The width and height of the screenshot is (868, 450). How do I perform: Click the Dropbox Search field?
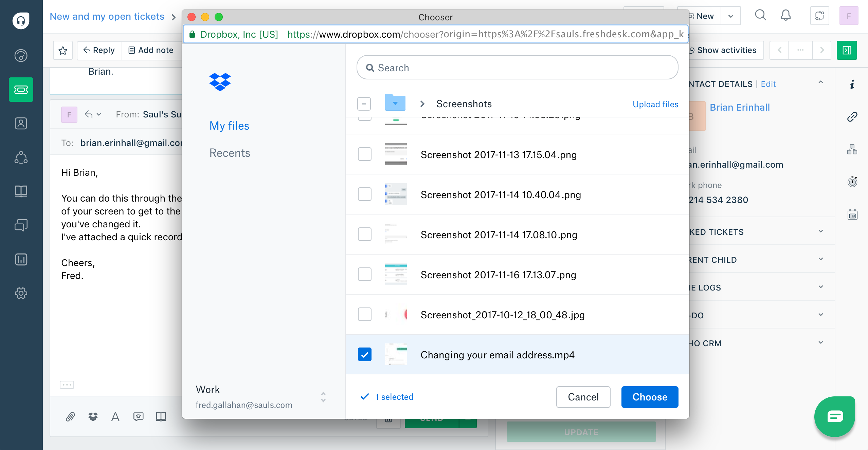[x=518, y=68]
